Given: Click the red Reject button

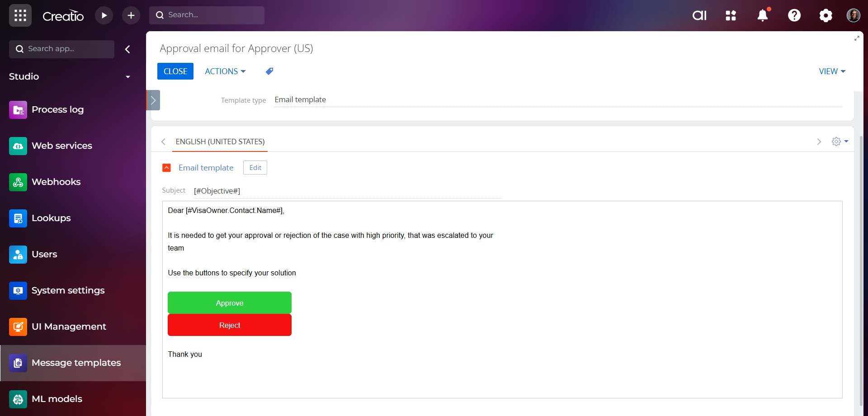Looking at the screenshot, I should click(230, 325).
